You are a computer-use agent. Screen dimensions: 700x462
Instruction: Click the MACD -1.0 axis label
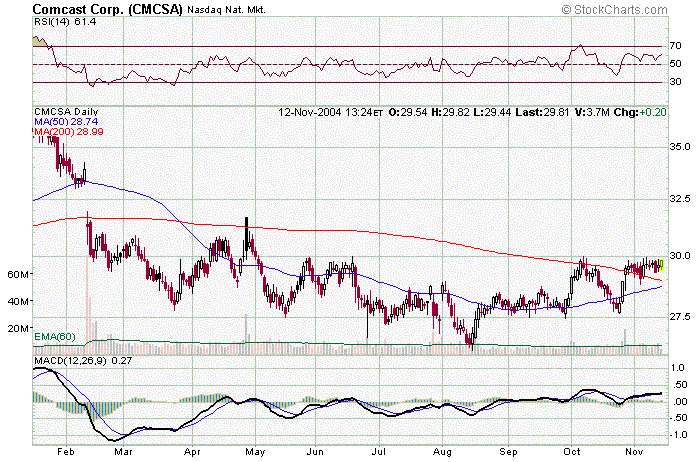[677, 435]
